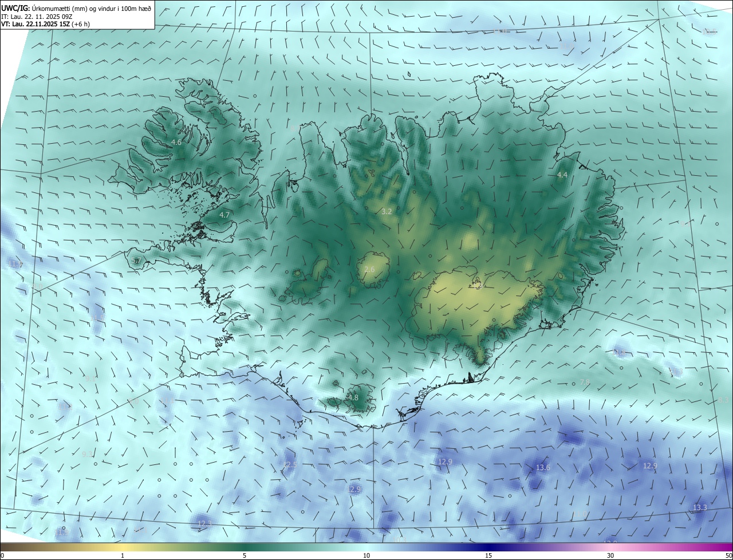Click the '0' tick on the color scale
733x560 pixels.
2,555
